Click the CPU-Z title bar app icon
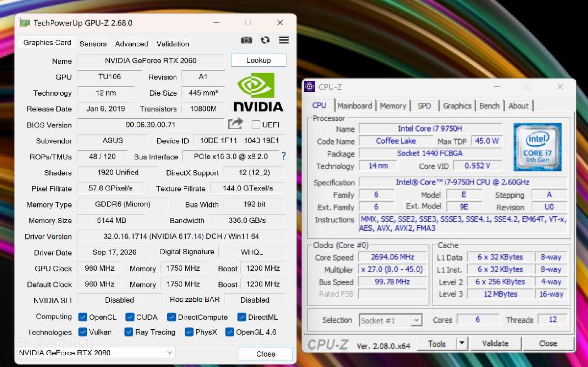Viewport: 588px width, 367px height. tap(309, 87)
